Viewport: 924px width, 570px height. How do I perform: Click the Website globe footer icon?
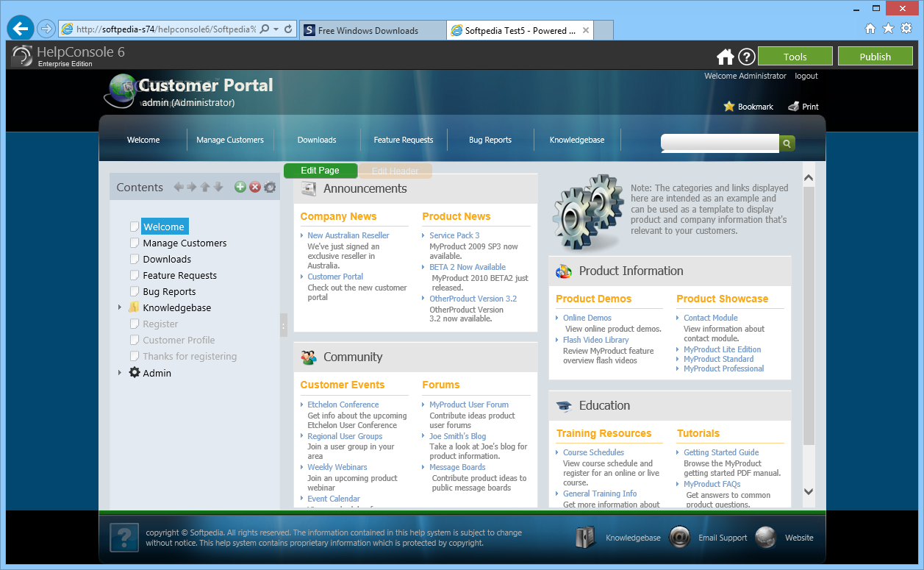tap(766, 537)
